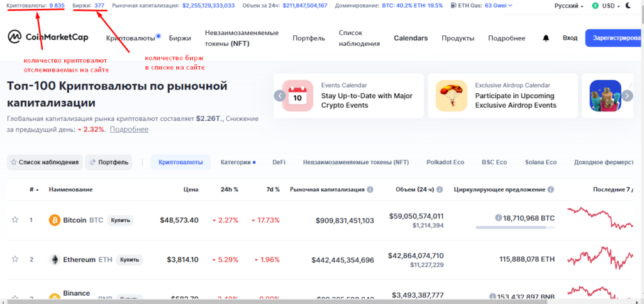Click the Bitcoin coin logo
Image resolution: width=644 pixels, height=304 pixels.
55,220
